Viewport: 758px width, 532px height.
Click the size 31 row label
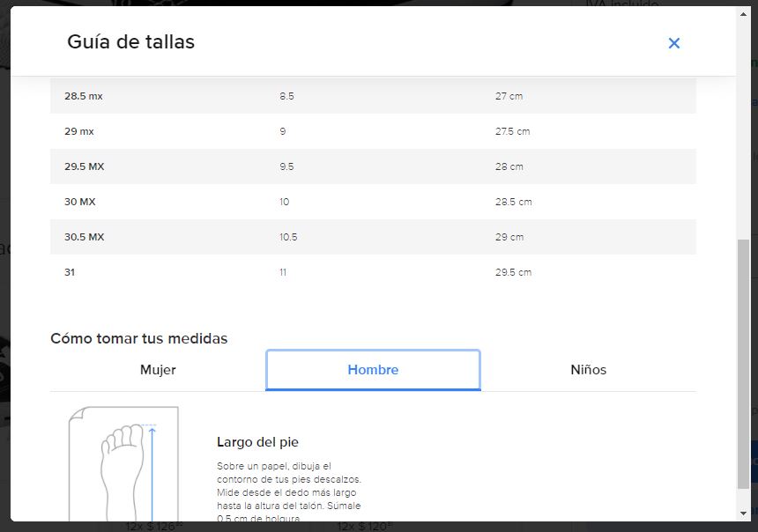click(x=70, y=272)
